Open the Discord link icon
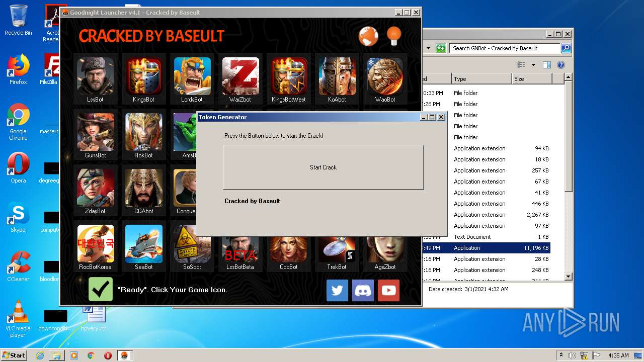This screenshot has height=362, width=644. (363, 291)
